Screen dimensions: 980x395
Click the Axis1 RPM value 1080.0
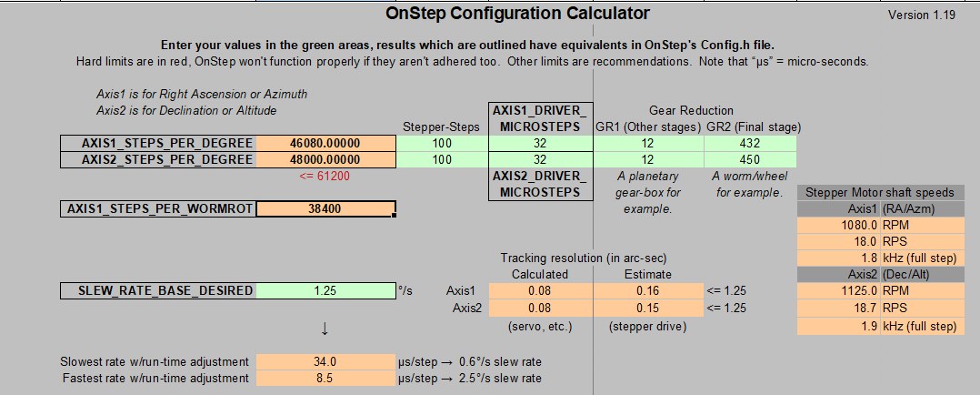[839, 225]
